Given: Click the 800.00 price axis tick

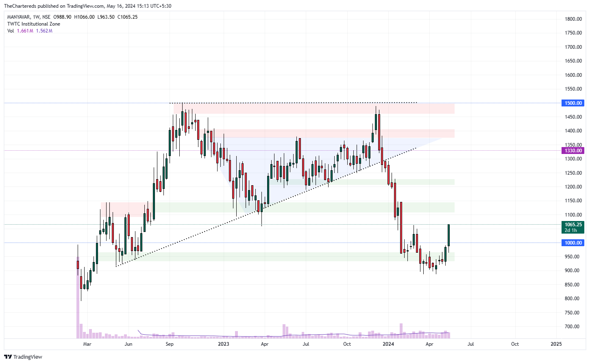Looking at the screenshot, I should [x=572, y=299].
